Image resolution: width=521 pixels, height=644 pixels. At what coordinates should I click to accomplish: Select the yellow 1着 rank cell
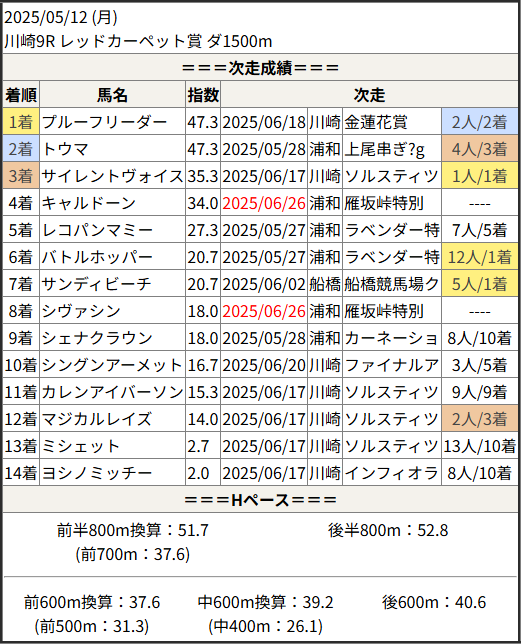click(x=21, y=122)
